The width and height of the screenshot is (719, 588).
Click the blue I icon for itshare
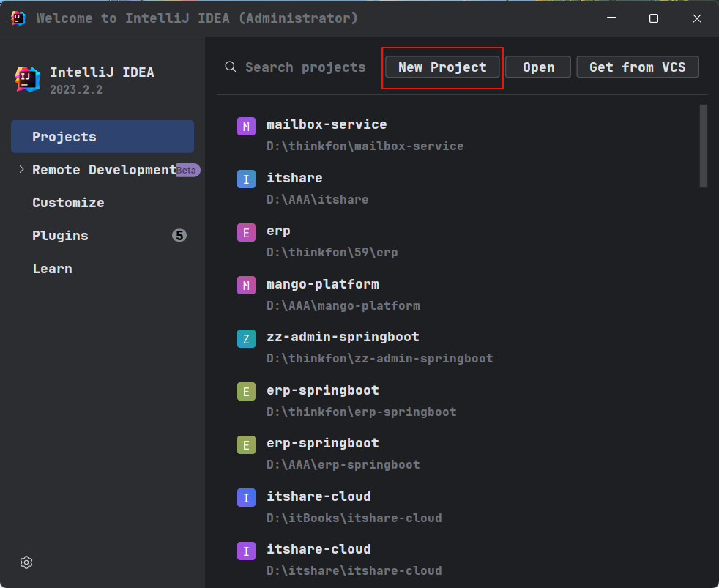(246, 179)
